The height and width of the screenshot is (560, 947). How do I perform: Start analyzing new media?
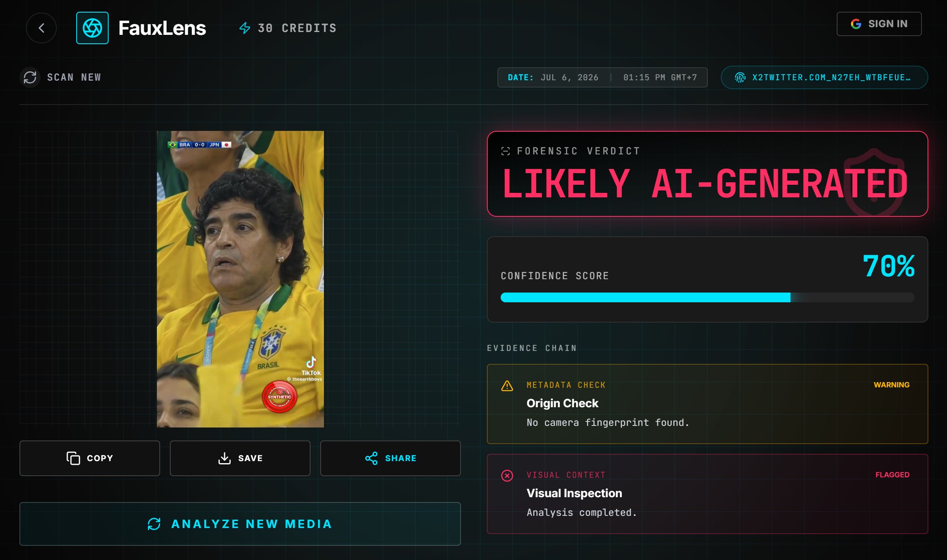coord(240,524)
